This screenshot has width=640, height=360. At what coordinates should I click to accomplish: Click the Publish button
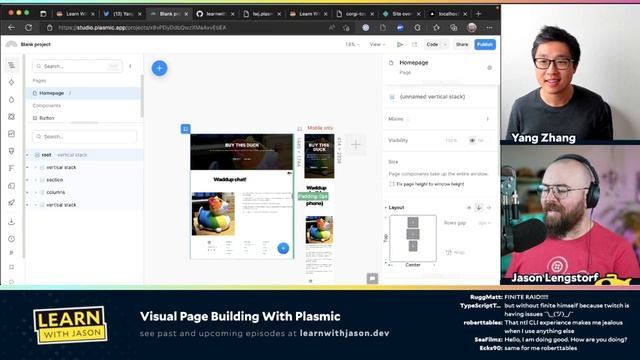tap(485, 44)
